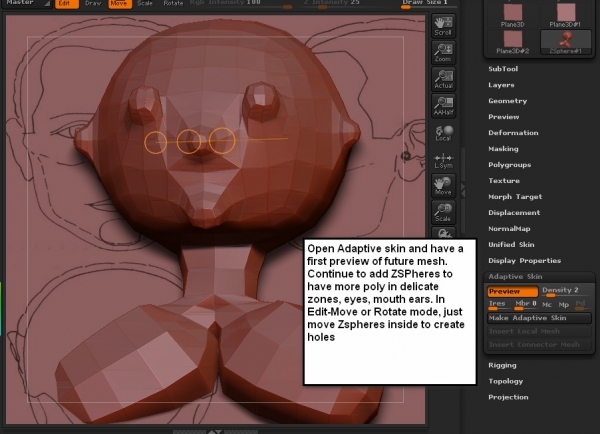Select the Plane3D tool thumbnail
600x434 pixels.
pos(513,15)
